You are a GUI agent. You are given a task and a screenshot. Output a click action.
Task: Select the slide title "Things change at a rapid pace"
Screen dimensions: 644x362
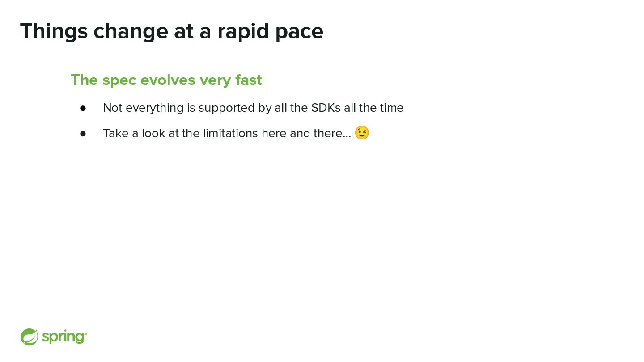[x=172, y=32]
